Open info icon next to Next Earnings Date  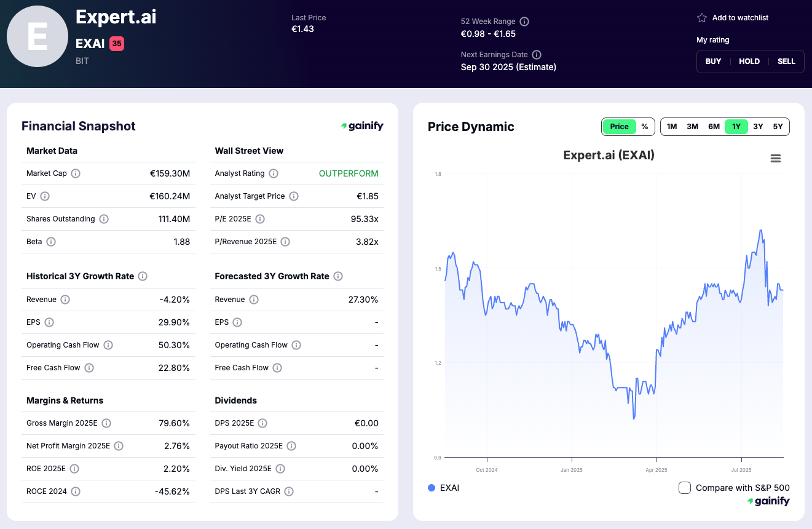(537, 55)
